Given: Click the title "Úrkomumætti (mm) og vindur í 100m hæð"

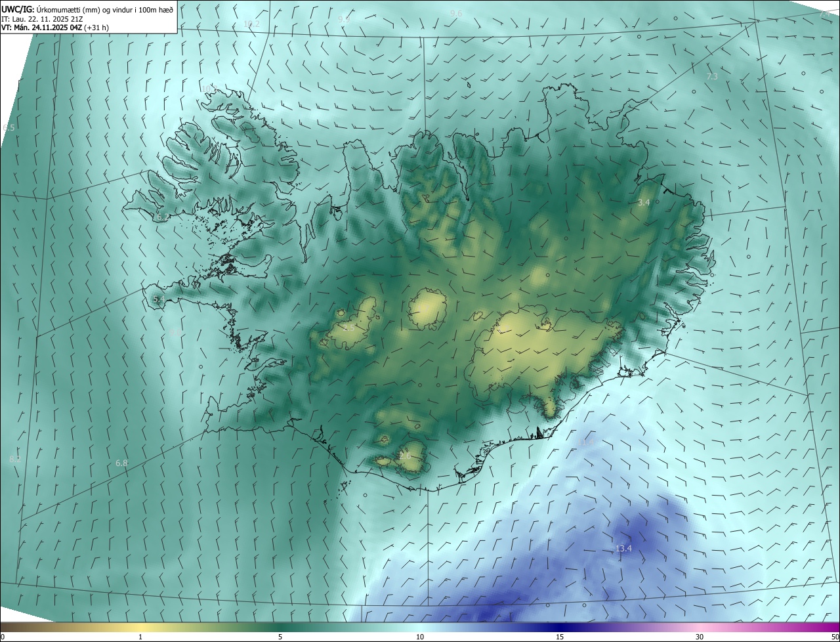Looking at the screenshot, I should [x=105, y=9].
